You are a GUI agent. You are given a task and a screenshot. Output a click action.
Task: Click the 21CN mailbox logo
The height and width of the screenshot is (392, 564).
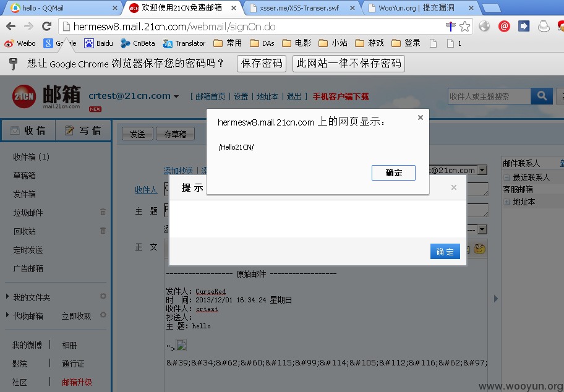click(46, 96)
